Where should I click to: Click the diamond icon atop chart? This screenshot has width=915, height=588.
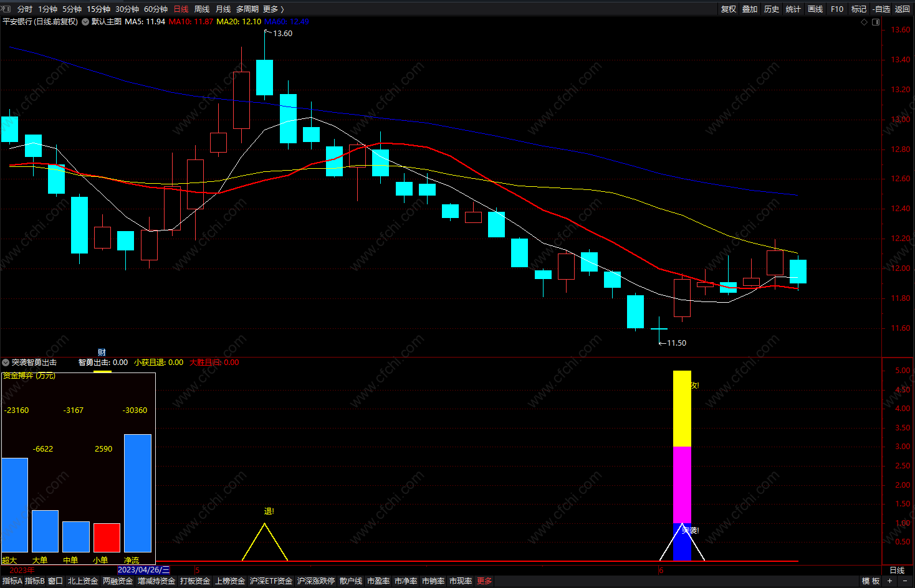pos(864,22)
